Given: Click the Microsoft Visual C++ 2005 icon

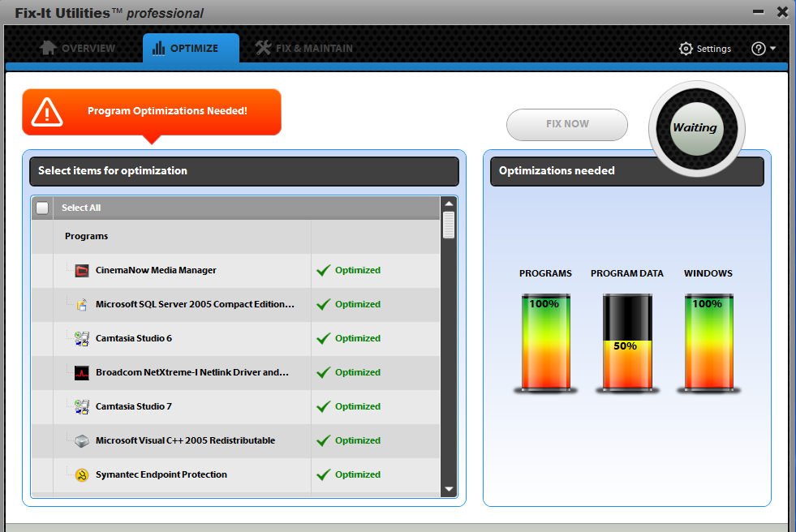Looking at the screenshot, I should pyautogui.click(x=82, y=440).
